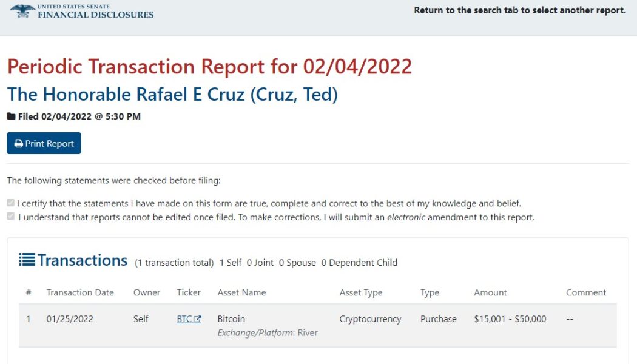Click the folder icon beside the filed date
This screenshot has width=637, height=364.
click(x=10, y=116)
